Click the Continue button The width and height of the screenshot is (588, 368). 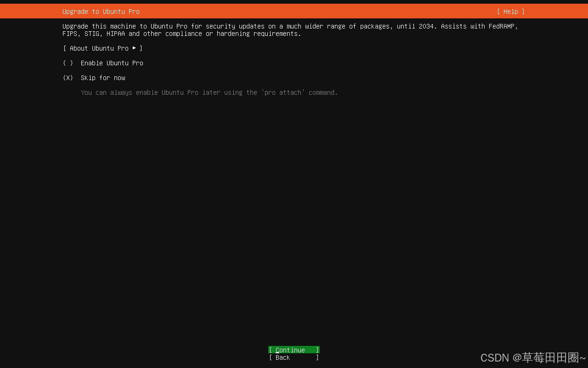tap(294, 350)
